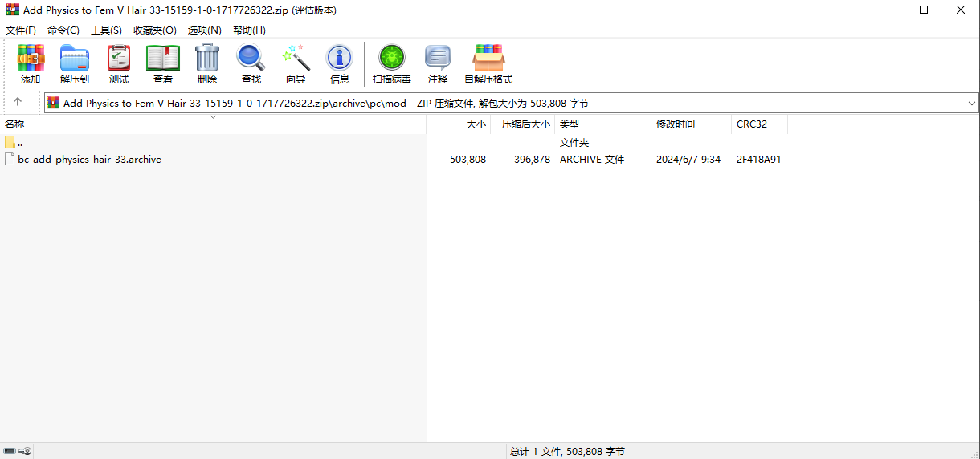Start Virus Scan (扫描病毒) icon
The height and width of the screenshot is (459, 980).
(392, 64)
